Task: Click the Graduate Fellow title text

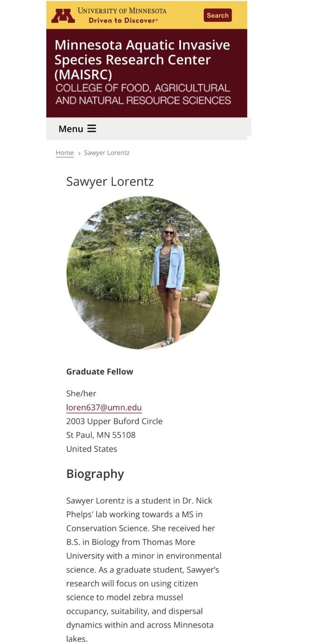Action: (x=100, y=371)
